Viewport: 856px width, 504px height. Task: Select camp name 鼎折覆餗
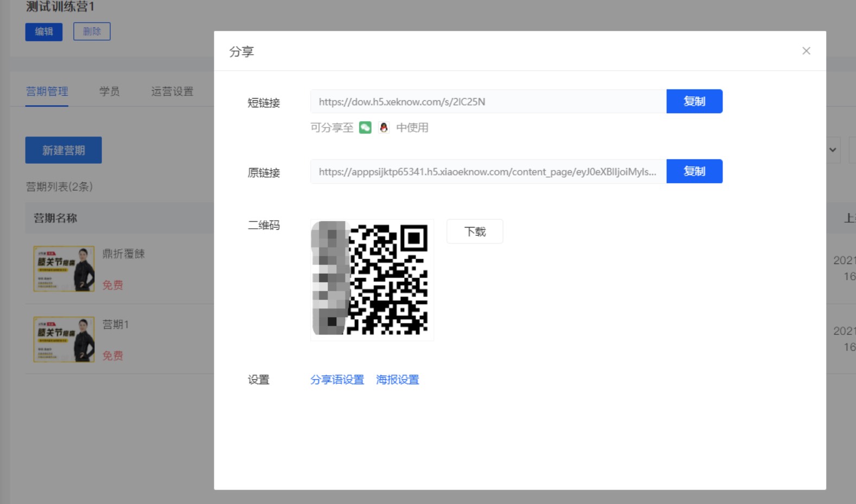pos(124,254)
